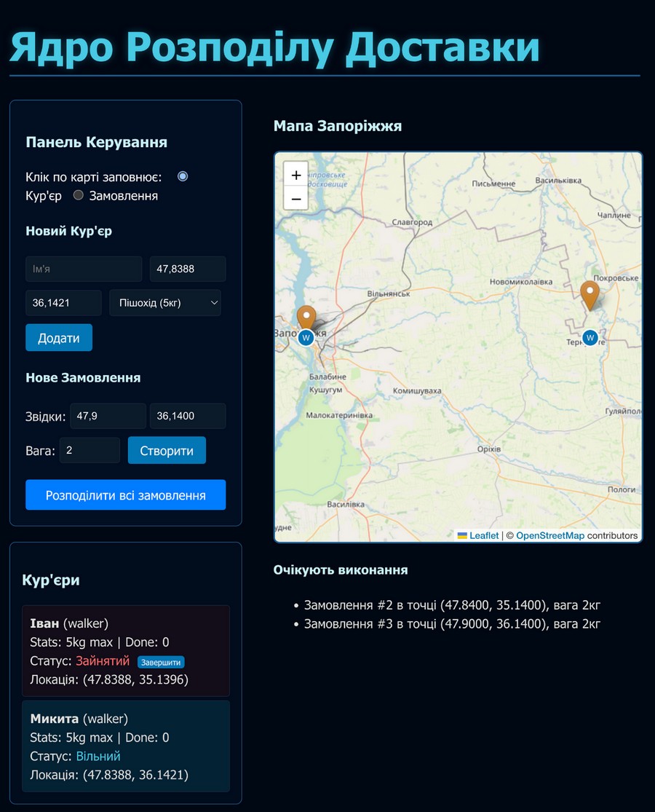Open the courier type dropdown Пішохід (5кг)
Image resolution: width=655 pixels, height=812 pixels.
pyautogui.click(x=165, y=302)
